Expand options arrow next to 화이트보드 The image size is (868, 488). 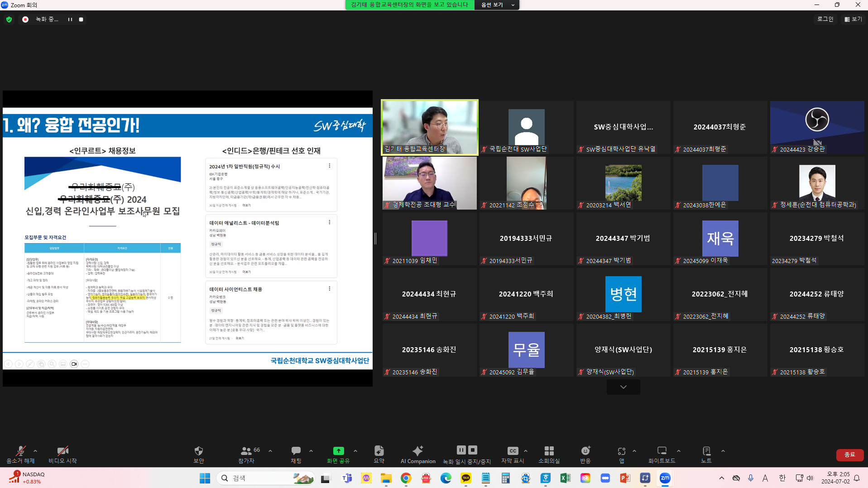[679, 451]
